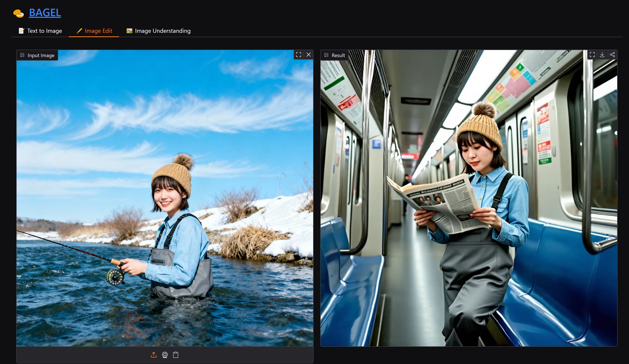Click the Result label
Image resolution: width=629 pixels, height=364 pixels.
click(x=335, y=55)
